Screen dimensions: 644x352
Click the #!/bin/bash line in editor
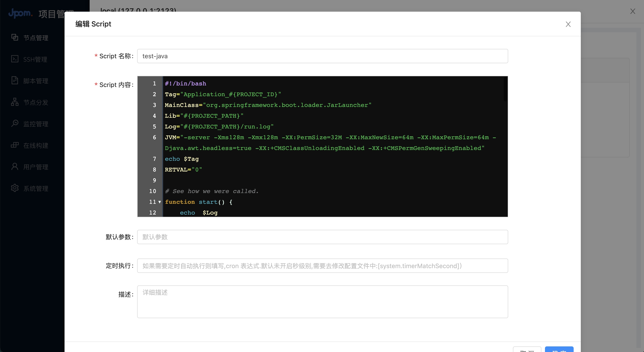pyautogui.click(x=186, y=84)
